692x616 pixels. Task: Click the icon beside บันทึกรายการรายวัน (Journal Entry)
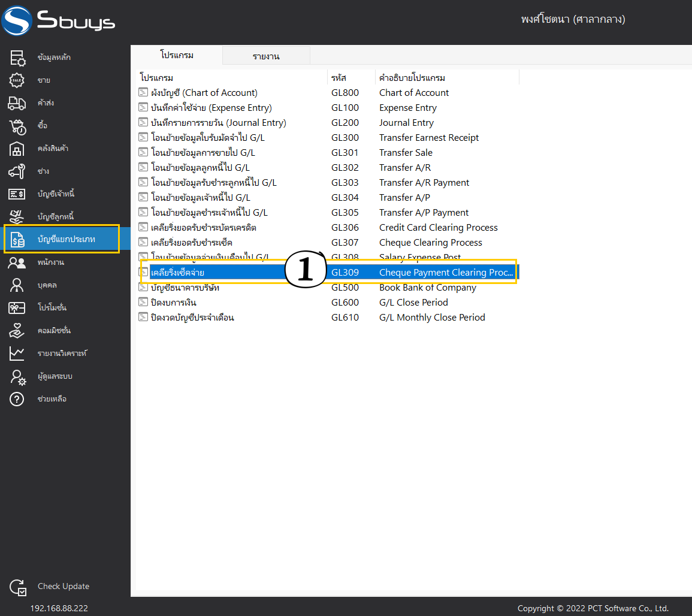pyautogui.click(x=143, y=122)
